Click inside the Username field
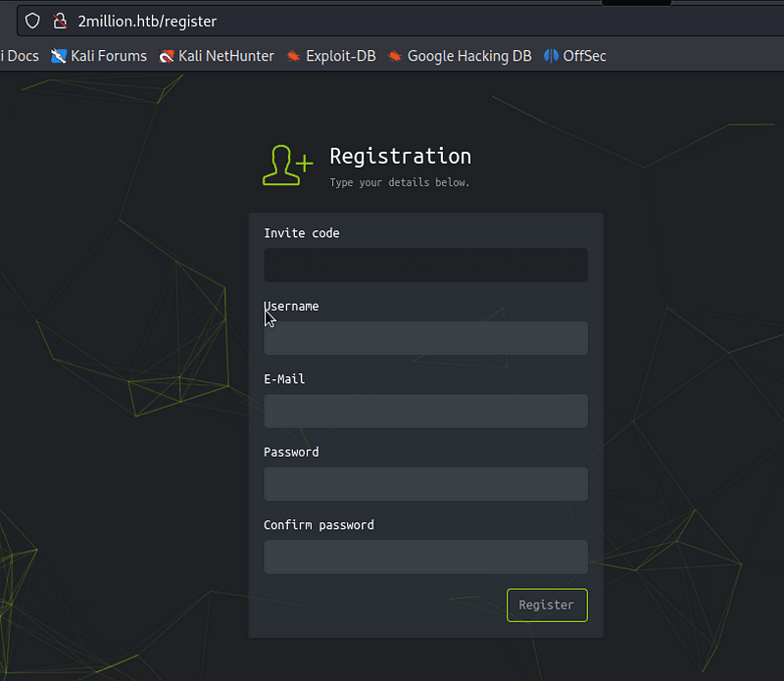 click(424, 338)
